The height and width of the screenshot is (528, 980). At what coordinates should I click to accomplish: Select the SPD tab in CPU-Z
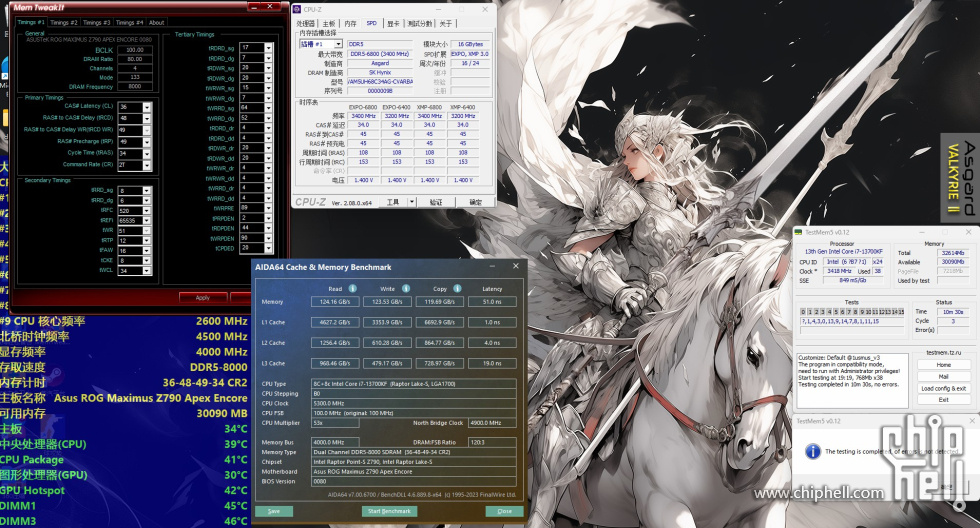coord(371,23)
